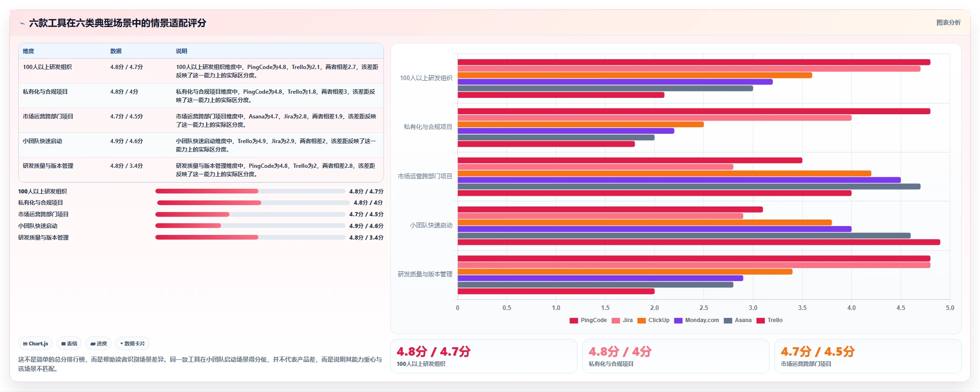
Task: Click the footnote starting 这不是简单的总分排行榜
Action: coord(200,364)
